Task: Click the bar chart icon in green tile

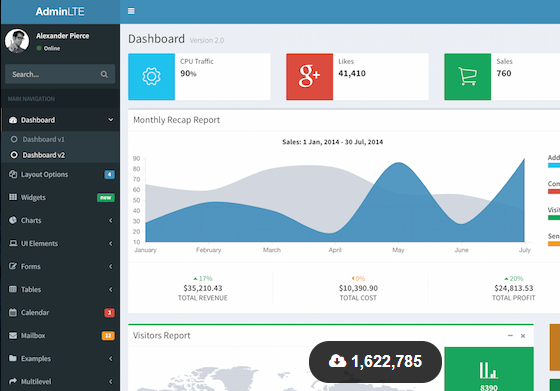Action: [x=489, y=370]
